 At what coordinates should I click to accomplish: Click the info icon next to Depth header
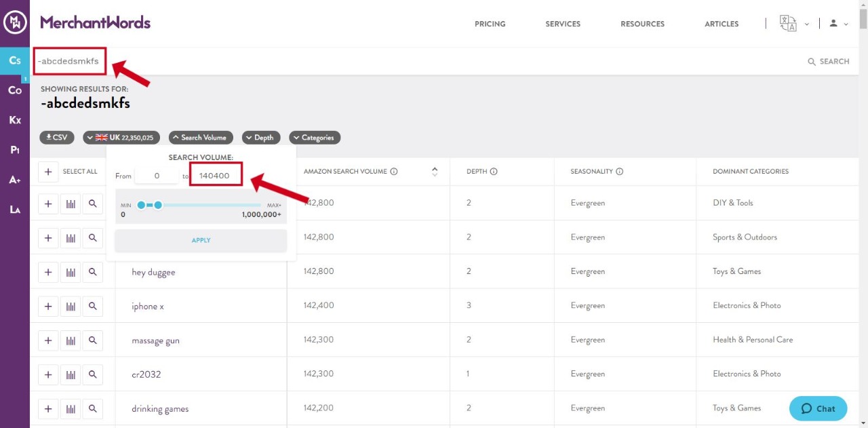pos(494,172)
